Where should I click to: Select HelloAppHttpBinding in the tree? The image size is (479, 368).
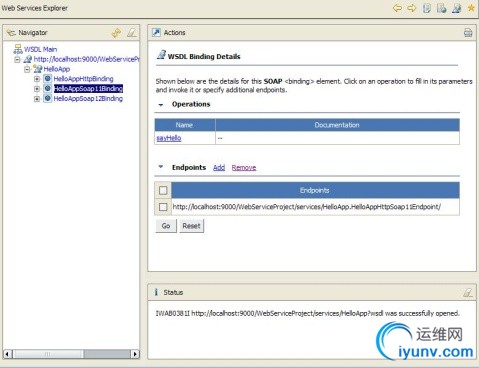83,79
